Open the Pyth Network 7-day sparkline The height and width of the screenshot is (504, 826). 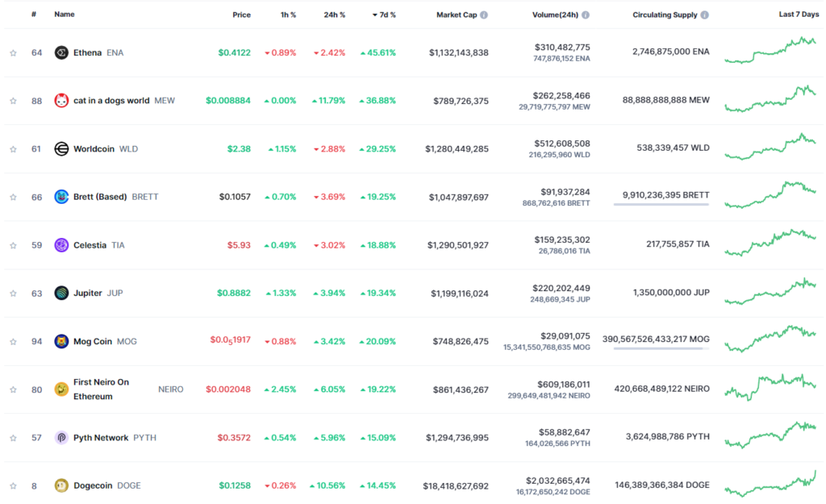(x=770, y=435)
